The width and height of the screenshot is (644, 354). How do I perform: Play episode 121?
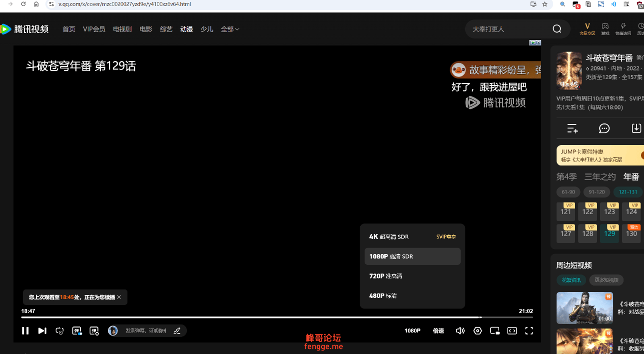tap(566, 211)
